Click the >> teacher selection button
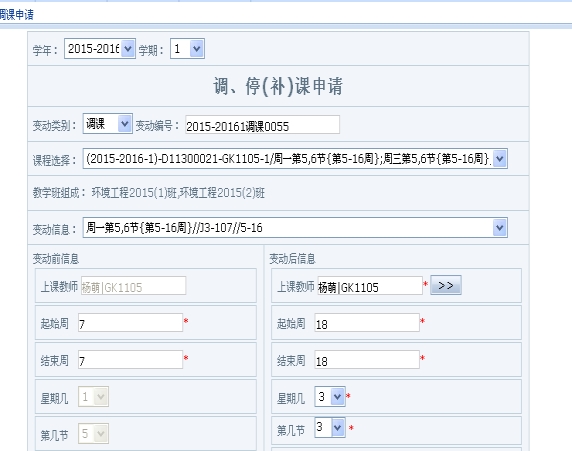 [446, 285]
